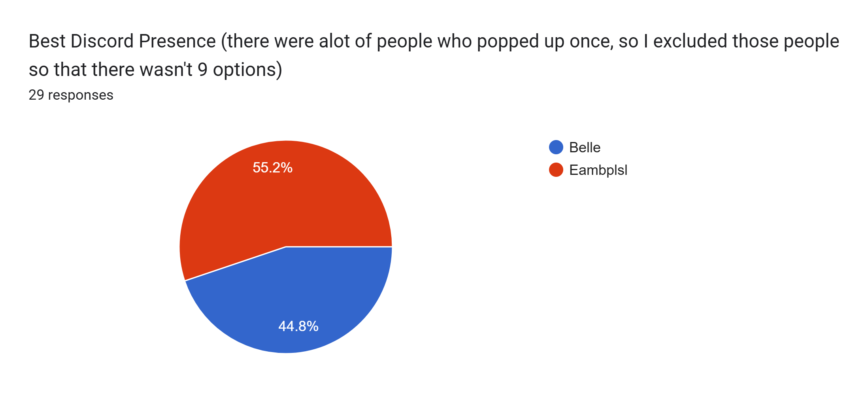This screenshot has width=868, height=394.
Task: Select the Belle legend label
Action: click(585, 148)
